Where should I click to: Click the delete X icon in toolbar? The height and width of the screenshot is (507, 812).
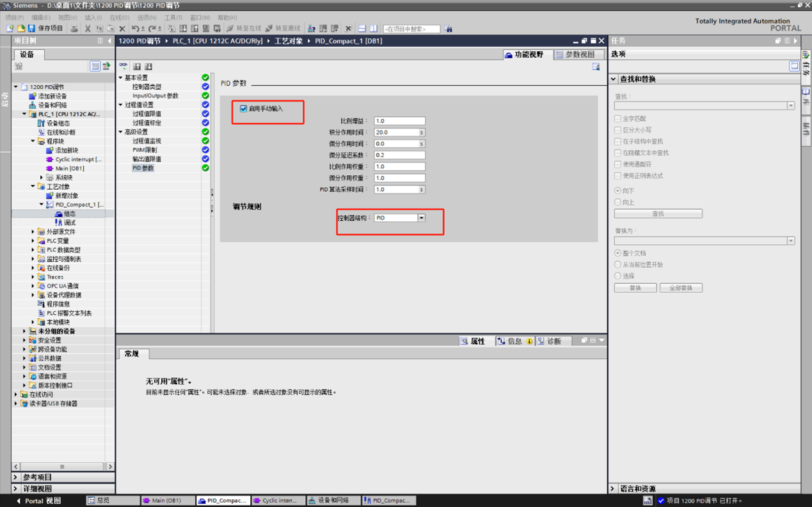[122, 29]
